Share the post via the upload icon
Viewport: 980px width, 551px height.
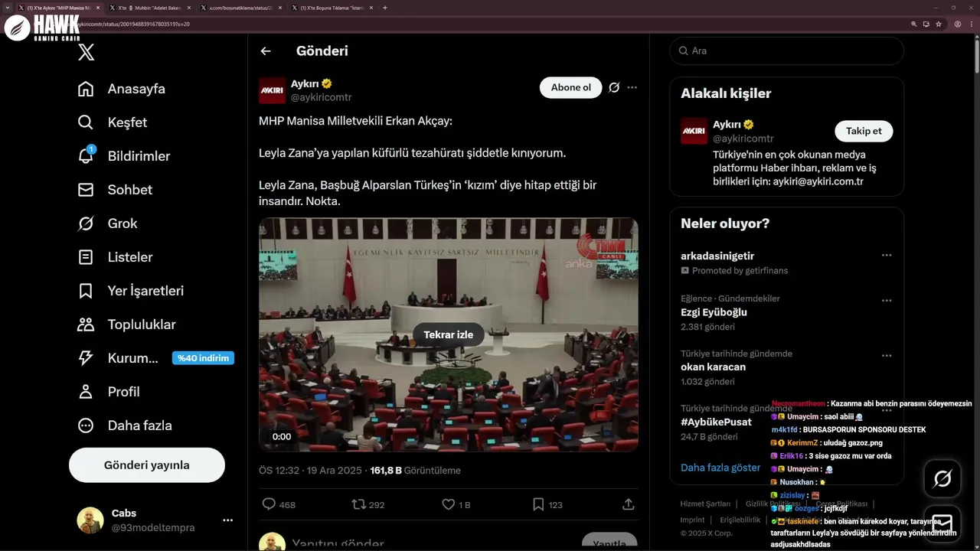(x=629, y=504)
